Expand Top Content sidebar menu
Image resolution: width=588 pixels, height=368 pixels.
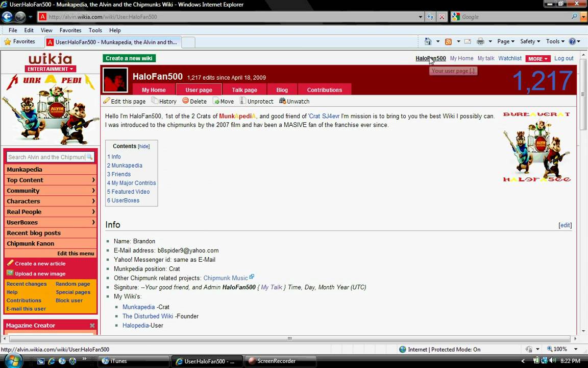pyautogui.click(x=50, y=180)
